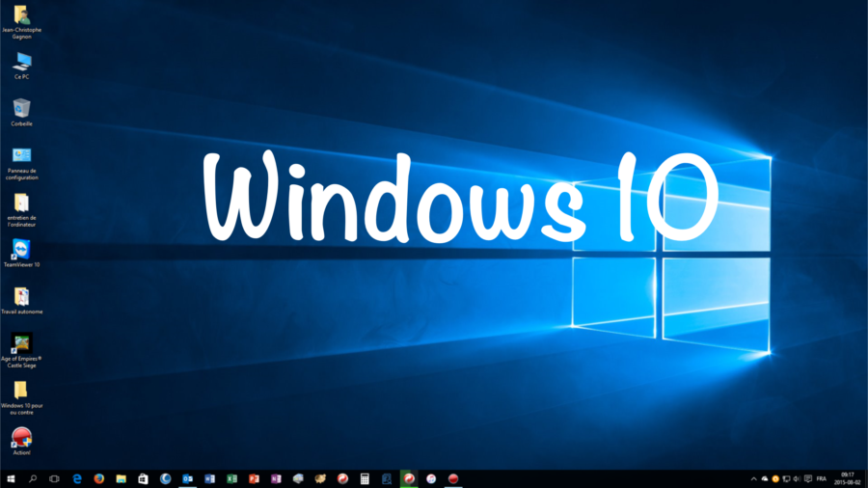Screen dimensions: 868x488
Task: Open the Action Center notifications icon
Action: point(807,478)
